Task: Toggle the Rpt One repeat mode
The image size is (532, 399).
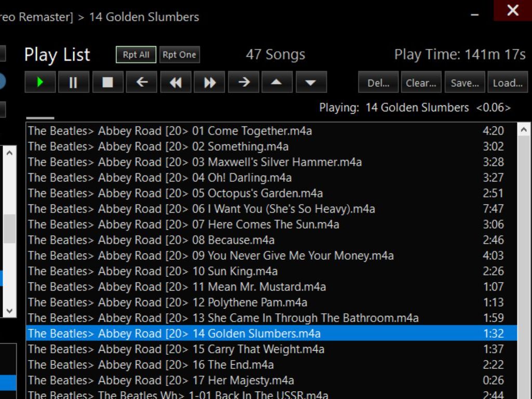Action: [x=179, y=55]
